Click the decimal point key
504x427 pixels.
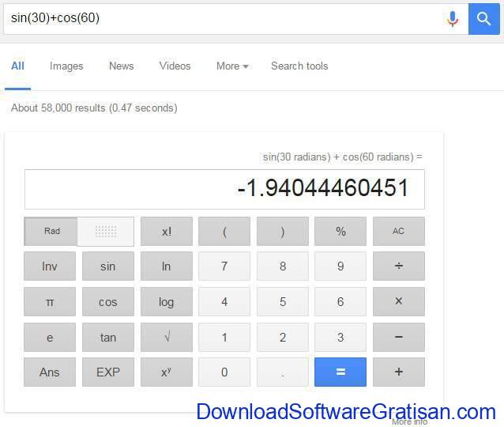[x=283, y=372]
